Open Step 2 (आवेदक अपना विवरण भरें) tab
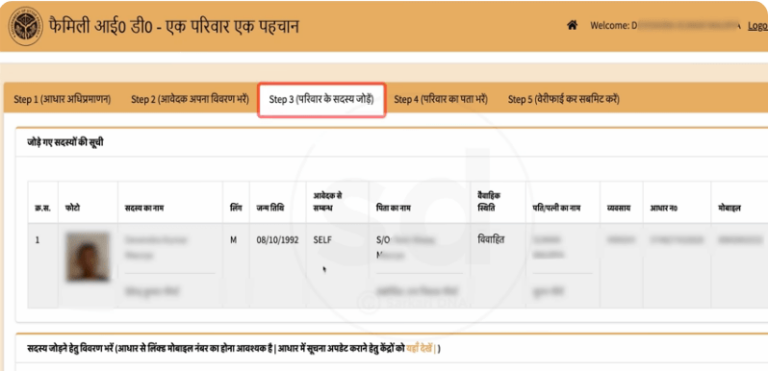768x371 pixels. [190, 99]
